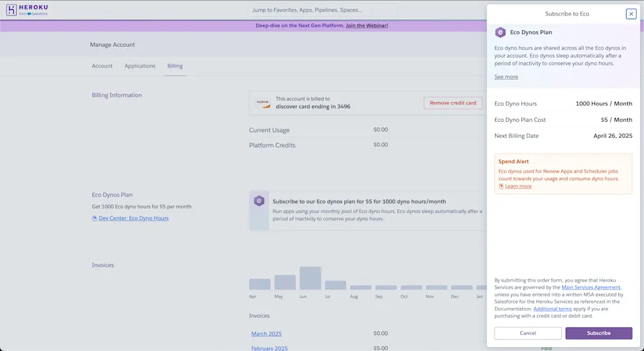644x351 pixels.
Task: Click the Jul bar in invoices chart
Action: (x=336, y=286)
